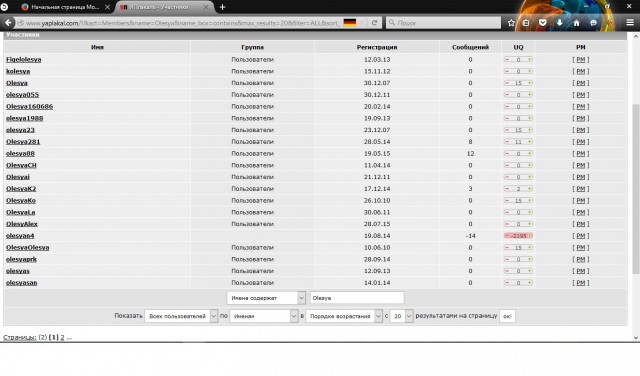Click the smiley face toolbar icon

coord(593,23)
